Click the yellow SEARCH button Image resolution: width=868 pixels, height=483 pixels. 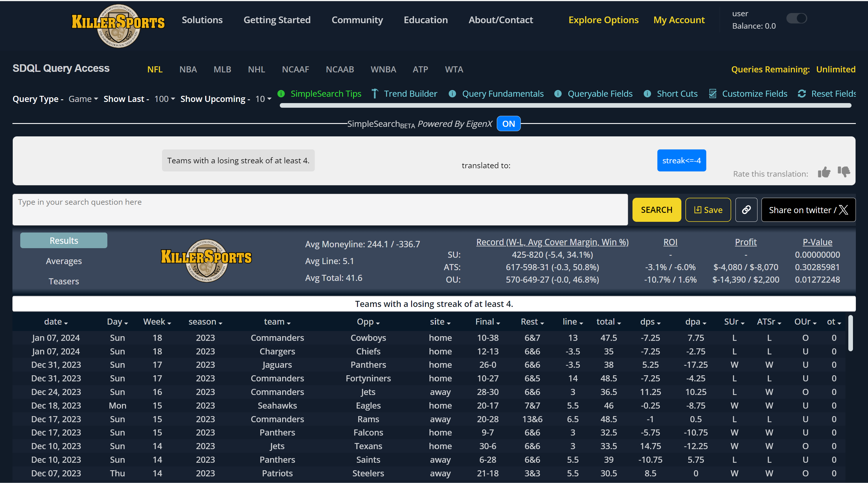(656, 210)
